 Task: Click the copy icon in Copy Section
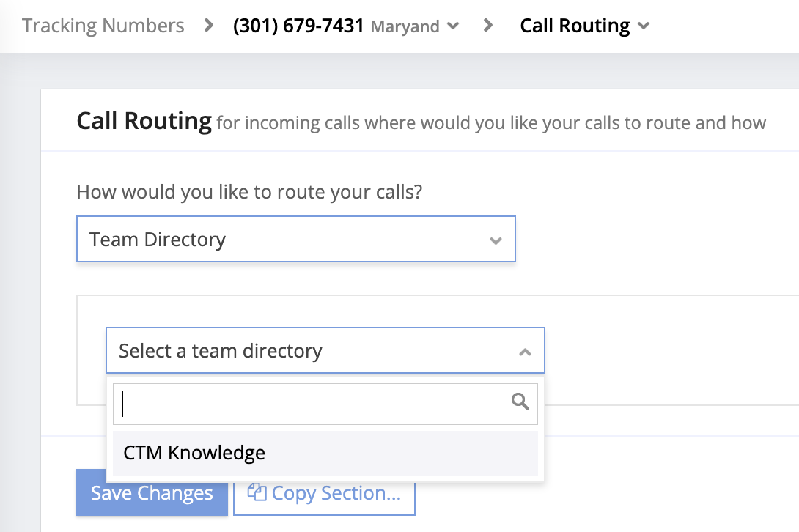click(257, 492)
